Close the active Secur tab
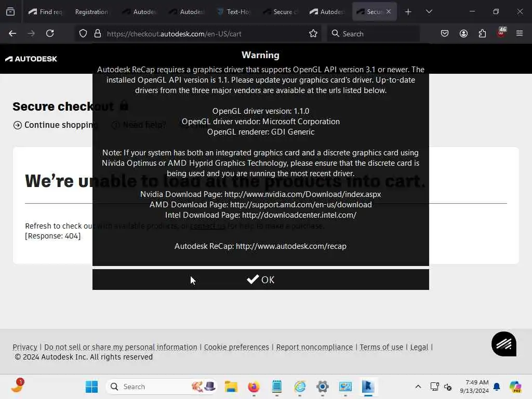Screen dimensions: 532x399 coord(389,11)
